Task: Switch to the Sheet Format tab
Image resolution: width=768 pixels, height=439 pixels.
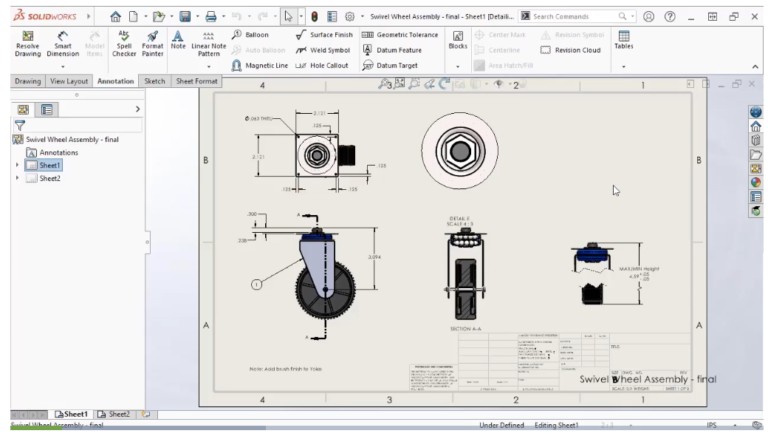Action: pyautogui.click(x=196, y=81)
